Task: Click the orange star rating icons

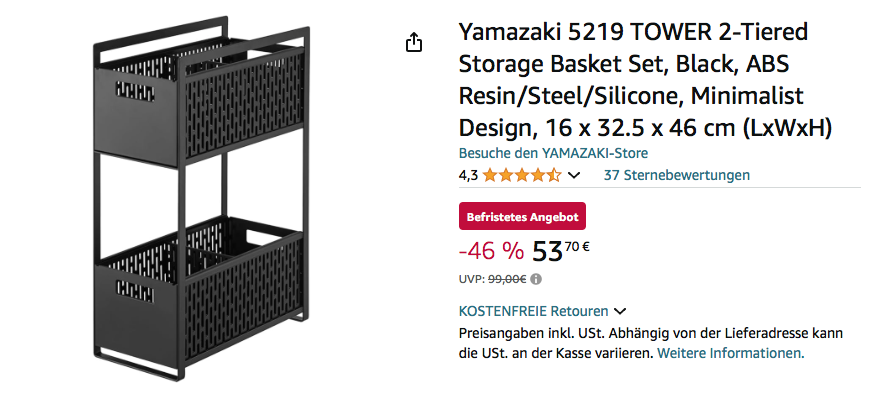Action: tap(522, 175)
